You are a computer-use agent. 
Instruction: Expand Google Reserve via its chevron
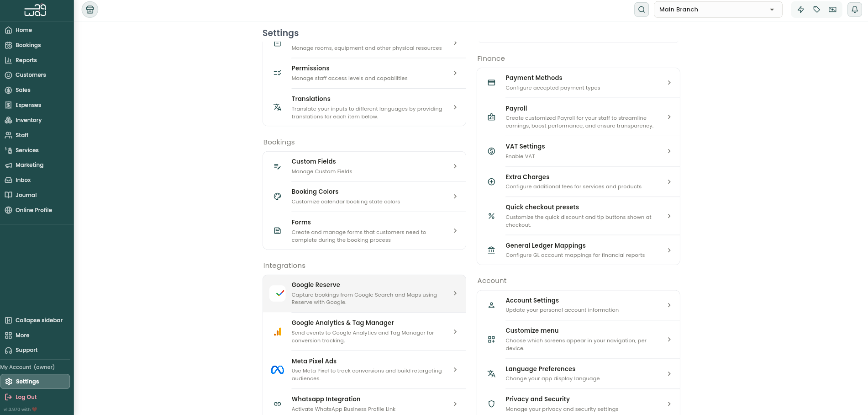coord(455,293)
